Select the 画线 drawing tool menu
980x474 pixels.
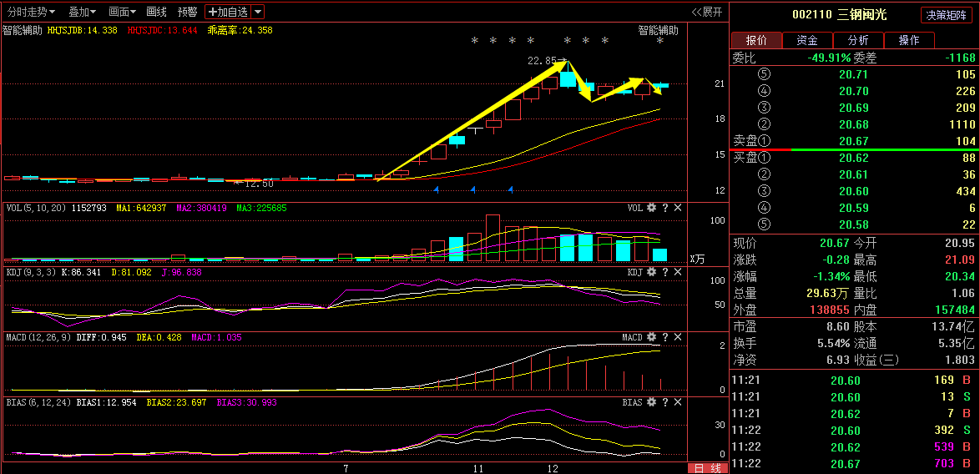(x=156, y=12)
